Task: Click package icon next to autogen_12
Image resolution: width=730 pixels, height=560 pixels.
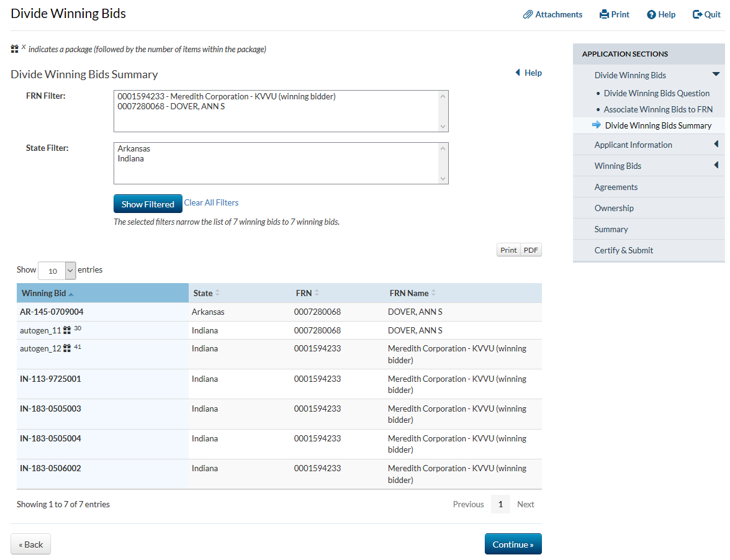Action: pos(67,349)
